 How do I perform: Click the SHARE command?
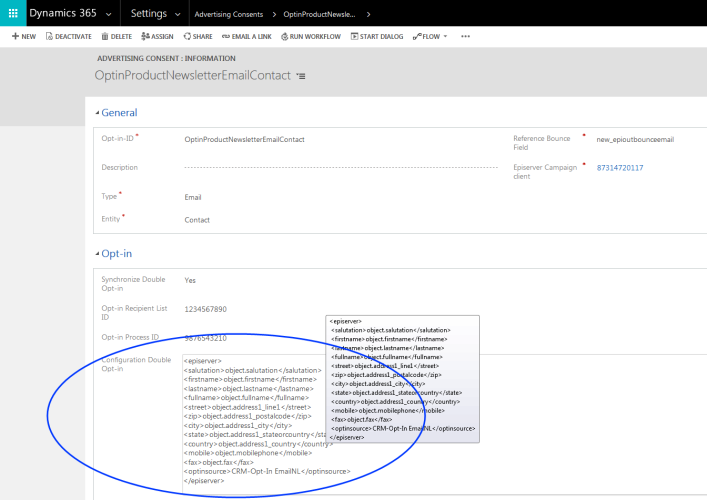pyautogui.click(x=197, y=36)
